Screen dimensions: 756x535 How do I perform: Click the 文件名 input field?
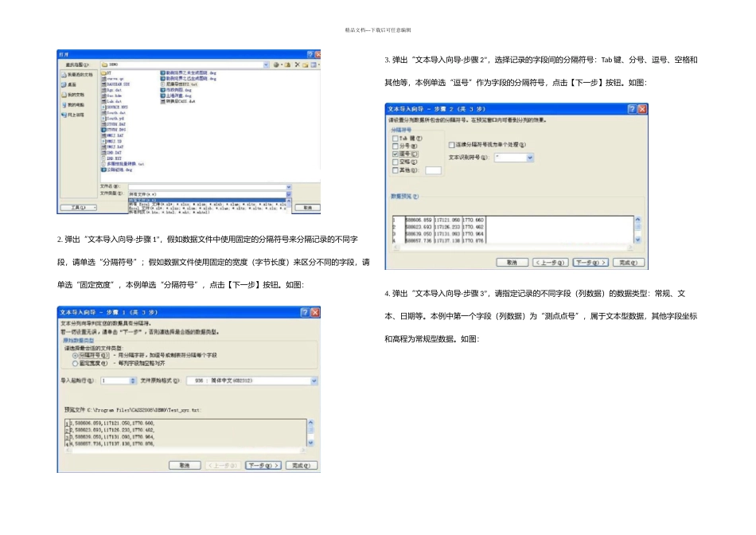(208, 187)
